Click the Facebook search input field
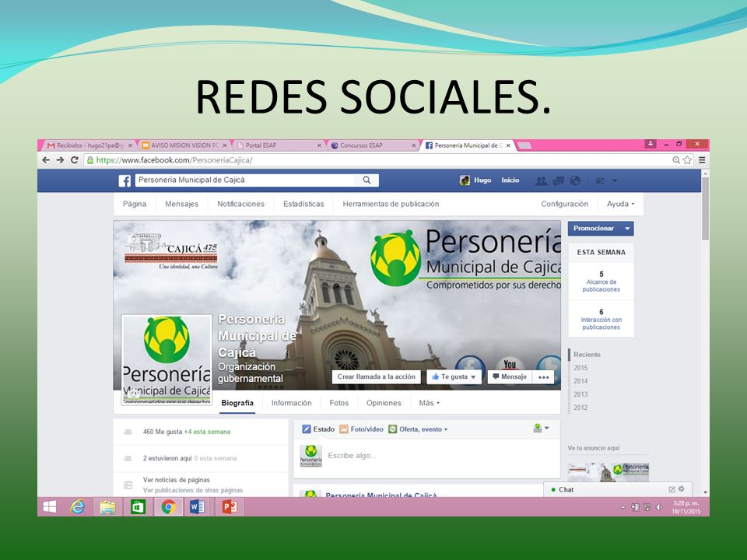This screenshot has height=560, width=747. [245, 180]
